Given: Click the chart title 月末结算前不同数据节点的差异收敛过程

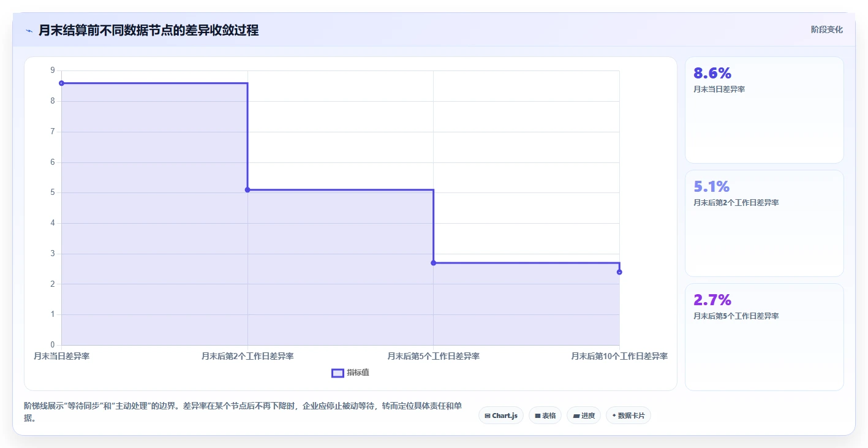Looking at the screenshot, I should [x=148, y=30].
